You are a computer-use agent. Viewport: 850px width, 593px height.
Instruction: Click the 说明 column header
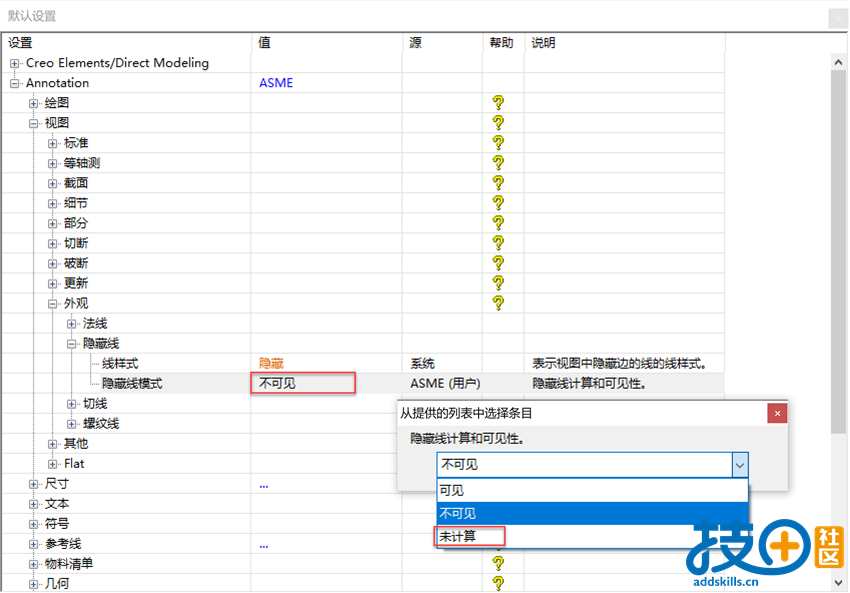pos(624,43)
